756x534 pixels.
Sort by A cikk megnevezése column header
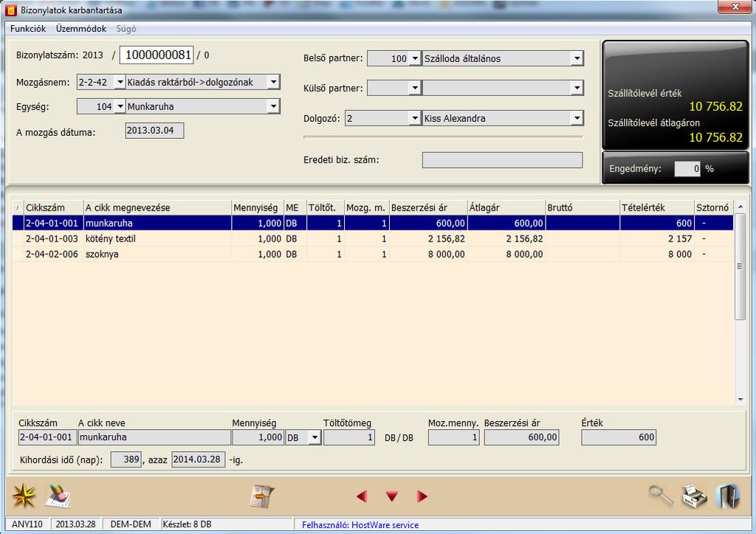click(x=158, y=208)
